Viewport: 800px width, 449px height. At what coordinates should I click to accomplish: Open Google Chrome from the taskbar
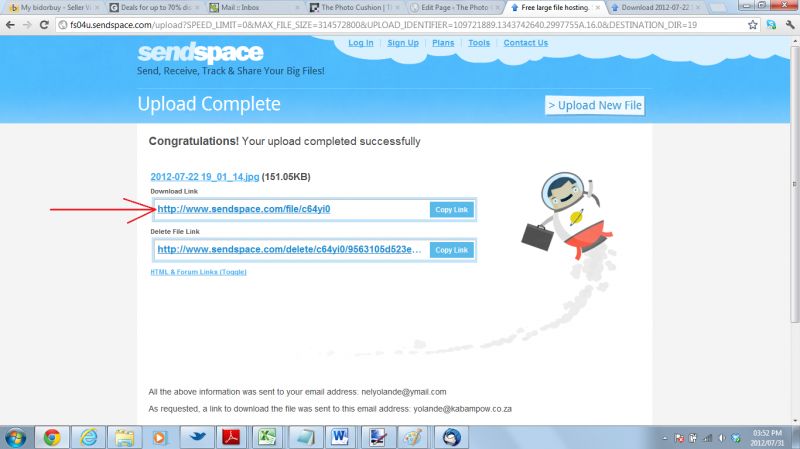(x=52, y=437)
